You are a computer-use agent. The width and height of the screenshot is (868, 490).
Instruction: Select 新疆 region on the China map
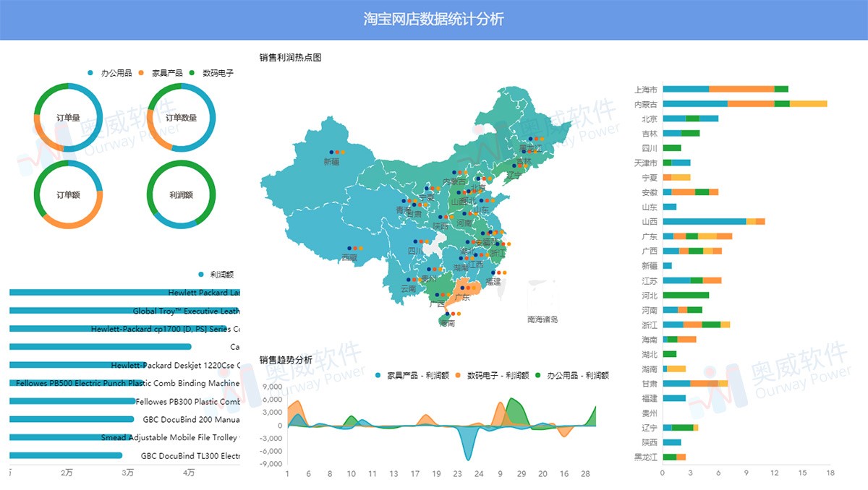pyautogui.click(x=333, y=163)
